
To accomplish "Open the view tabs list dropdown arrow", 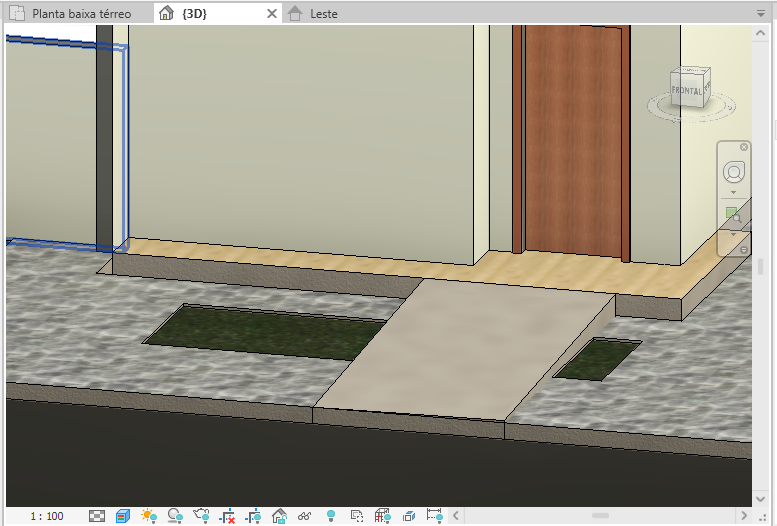I will pos(761,14).
